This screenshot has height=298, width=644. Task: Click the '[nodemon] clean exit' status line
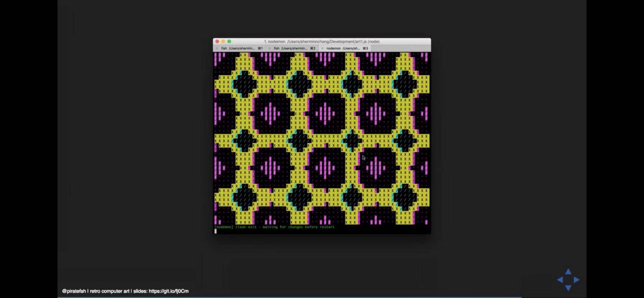point(275,227)
